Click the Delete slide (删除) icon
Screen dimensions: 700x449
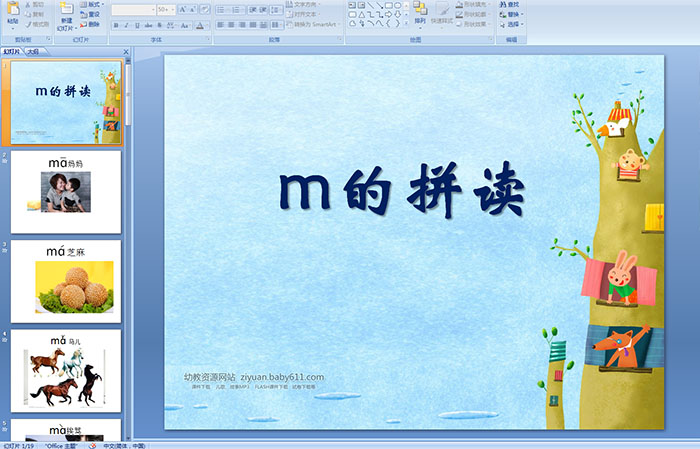[93, 25]
